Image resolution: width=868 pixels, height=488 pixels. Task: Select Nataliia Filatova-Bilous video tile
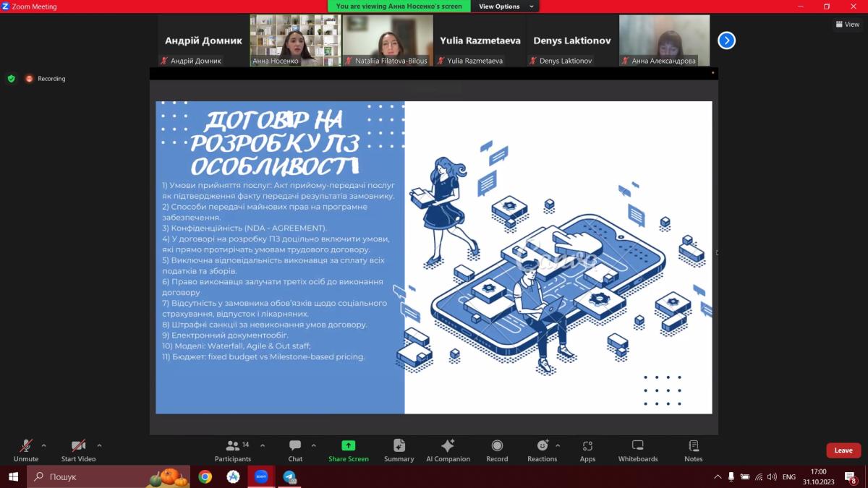[x=388, y=40]
